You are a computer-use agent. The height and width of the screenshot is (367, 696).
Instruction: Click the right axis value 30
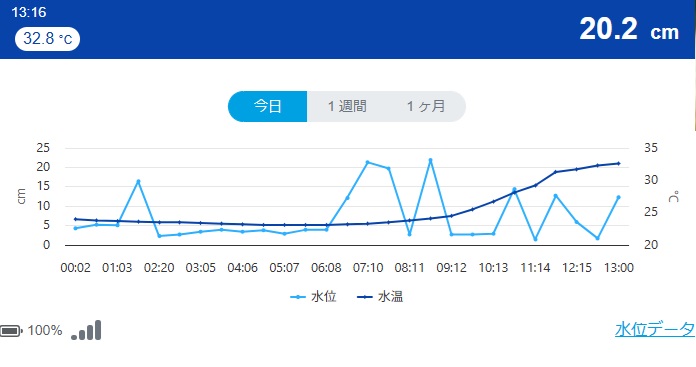click(x=651, y=180)
